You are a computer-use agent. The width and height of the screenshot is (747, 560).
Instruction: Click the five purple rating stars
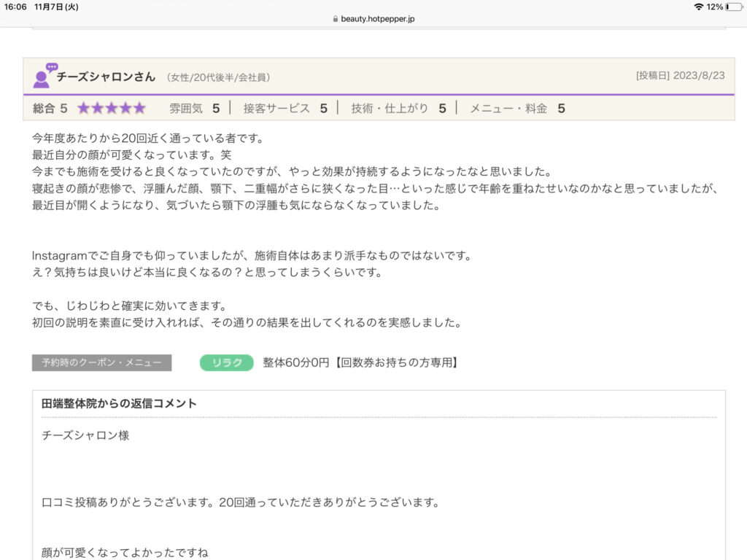pyautogui.click(x=112, y=109)
